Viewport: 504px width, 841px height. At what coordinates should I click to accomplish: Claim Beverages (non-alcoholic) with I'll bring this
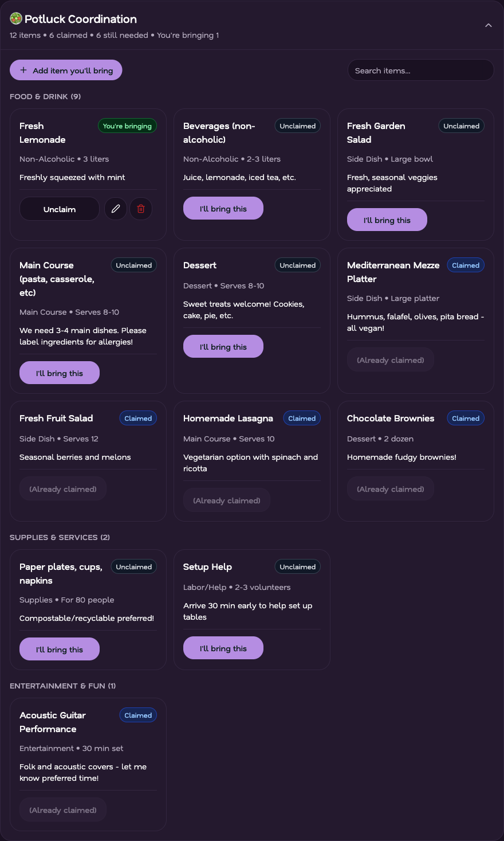pyautogui.click(x=223, y=208)
